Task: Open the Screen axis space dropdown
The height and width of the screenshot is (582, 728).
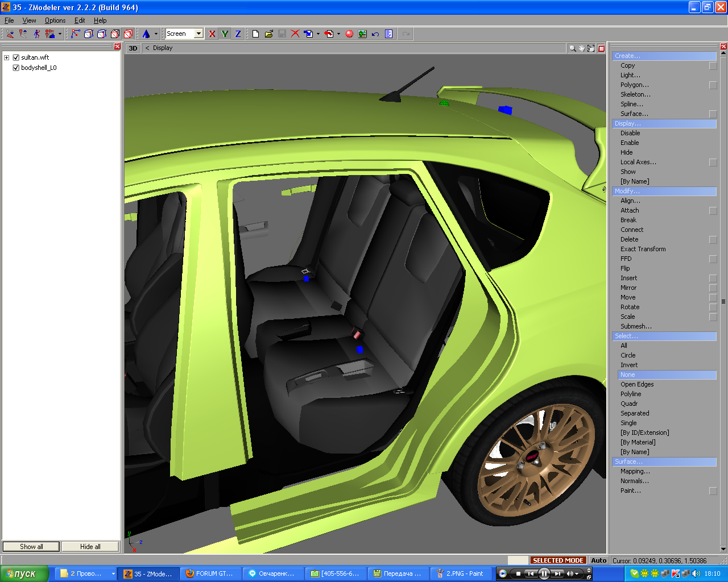Action: point(198,34)
